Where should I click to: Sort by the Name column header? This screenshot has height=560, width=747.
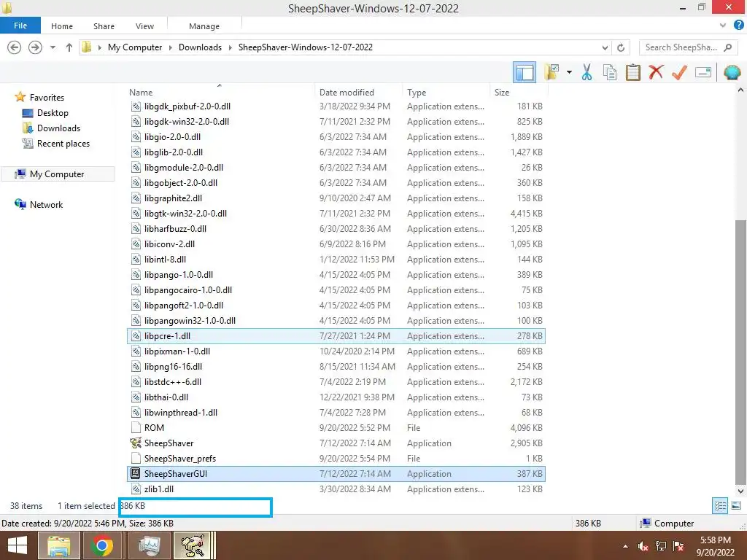(141, 93)
